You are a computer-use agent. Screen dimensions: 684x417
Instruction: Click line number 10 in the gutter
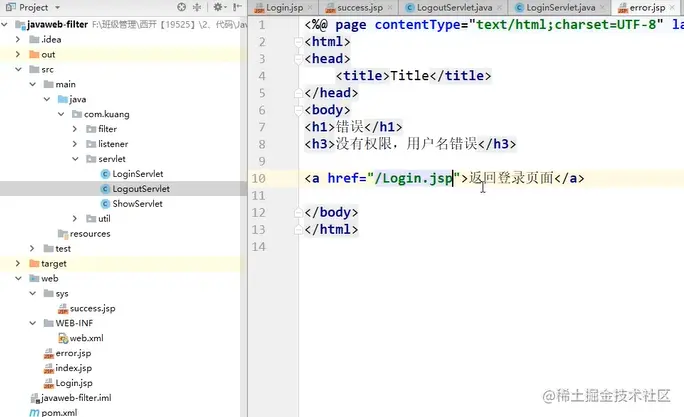click(258, 178)
